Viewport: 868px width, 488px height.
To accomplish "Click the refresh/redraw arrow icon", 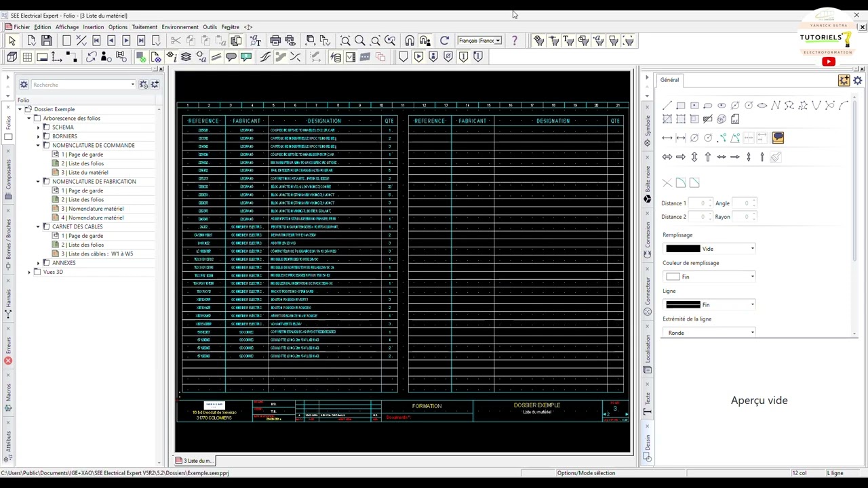I will click(x=444, y=41).
